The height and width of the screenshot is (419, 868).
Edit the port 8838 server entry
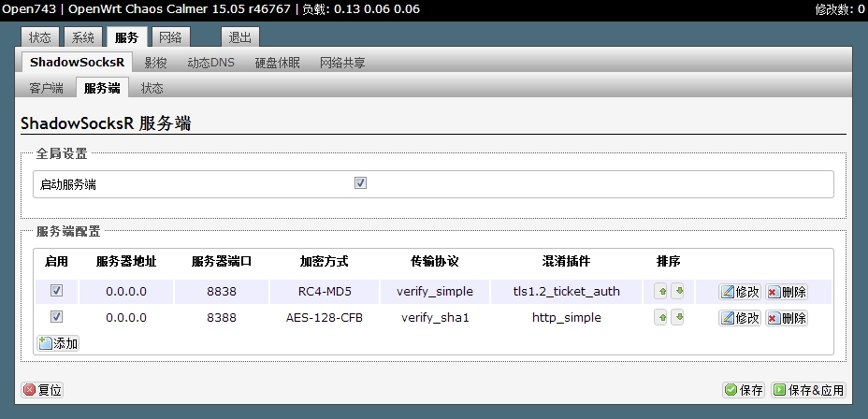point(740,292)
